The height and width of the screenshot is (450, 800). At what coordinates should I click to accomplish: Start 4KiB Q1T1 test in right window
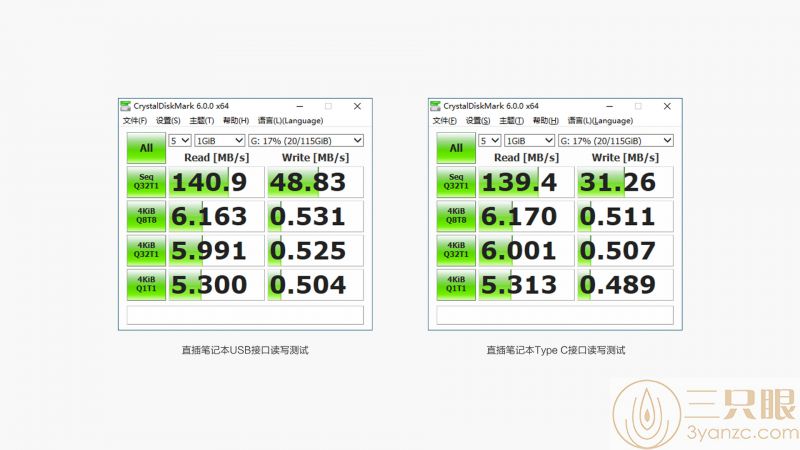click(x=456, y=284)
